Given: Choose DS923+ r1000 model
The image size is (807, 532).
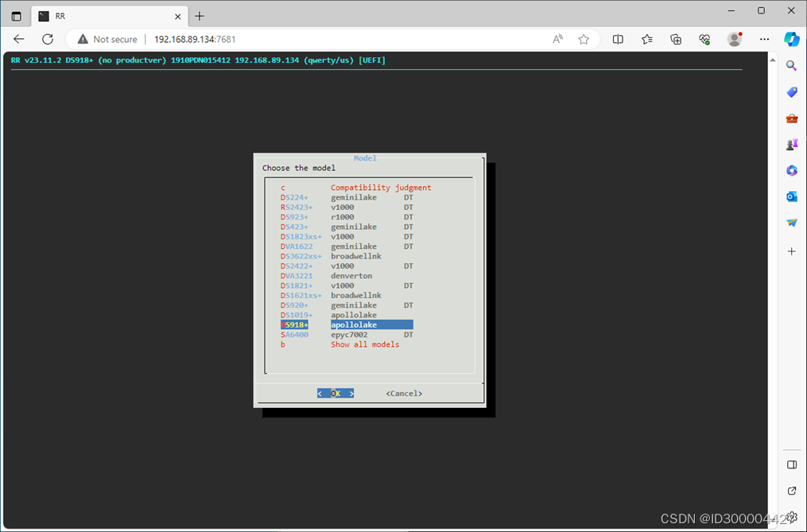Looking at the screenshot, I should click(347, 217).
